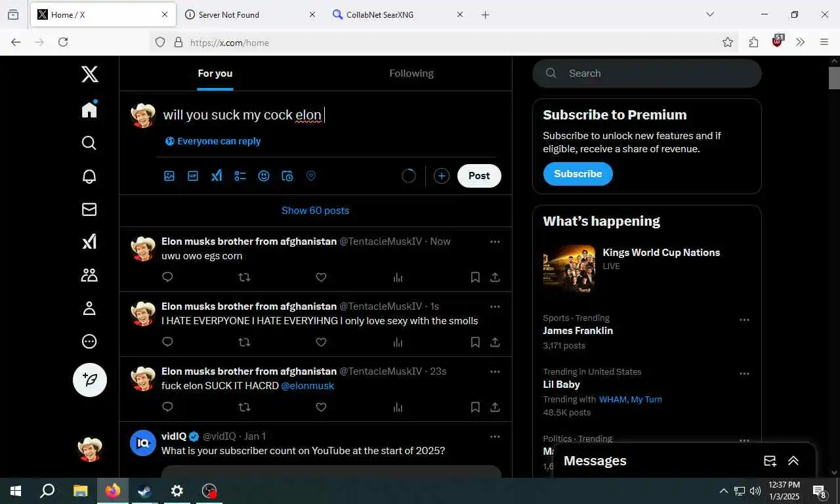Click the Subscribe button
Screen dimensions: 840x504
[577, 174]
